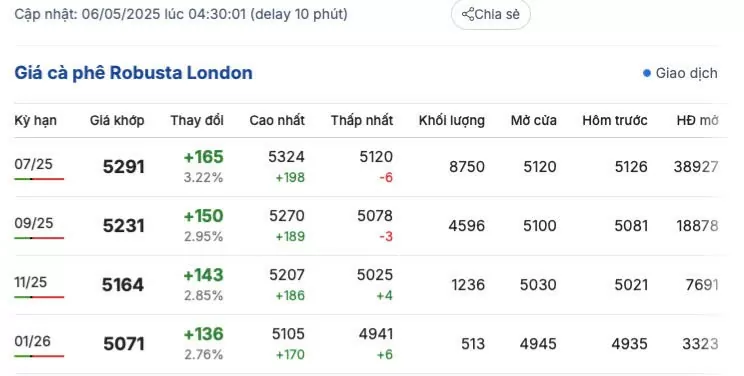Select the 01/26 contract term
The height and width of the screenshot is (376, 744).
coord(32,341)
